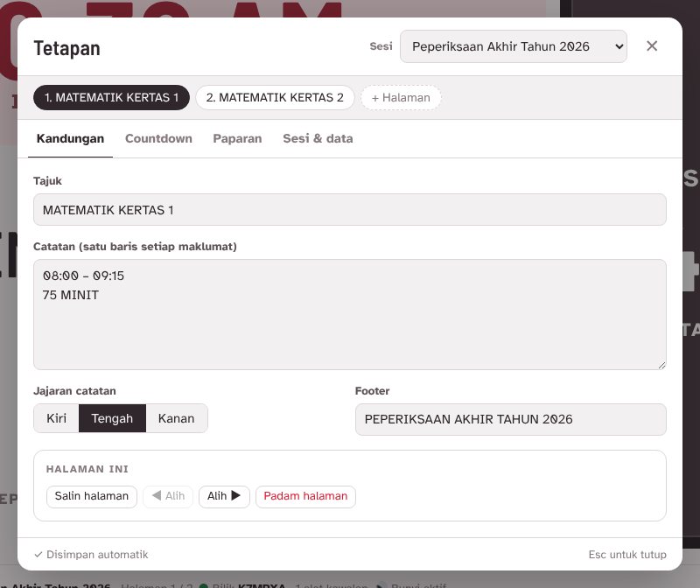This screenshot has height=588, width=700.
Task: Click Padam halaman to delete page
Action: pyautogui.click(x=305, y=496)
